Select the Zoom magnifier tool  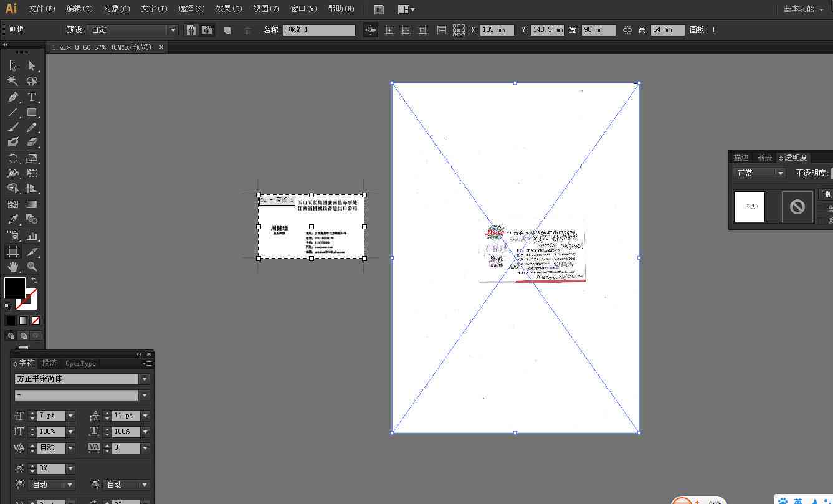32,267
